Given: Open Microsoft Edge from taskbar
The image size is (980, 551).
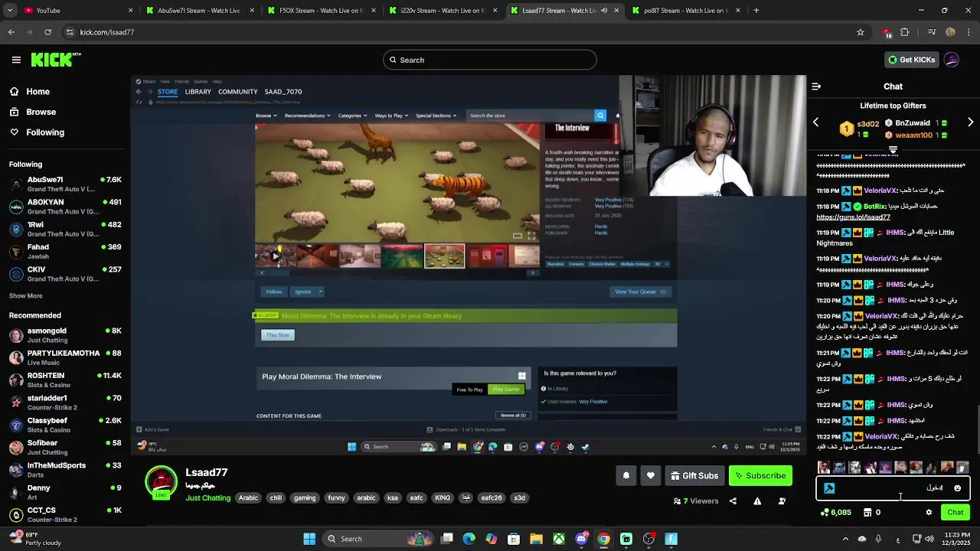Looking at the screenshot, I should pyautogui.click(x=469, y=539).
